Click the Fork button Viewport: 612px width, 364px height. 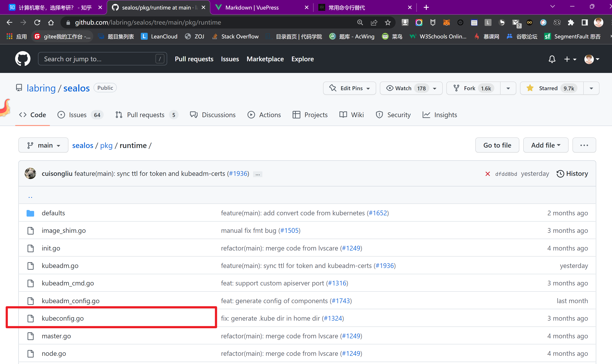pyautogui.click(x=473, y=88)
